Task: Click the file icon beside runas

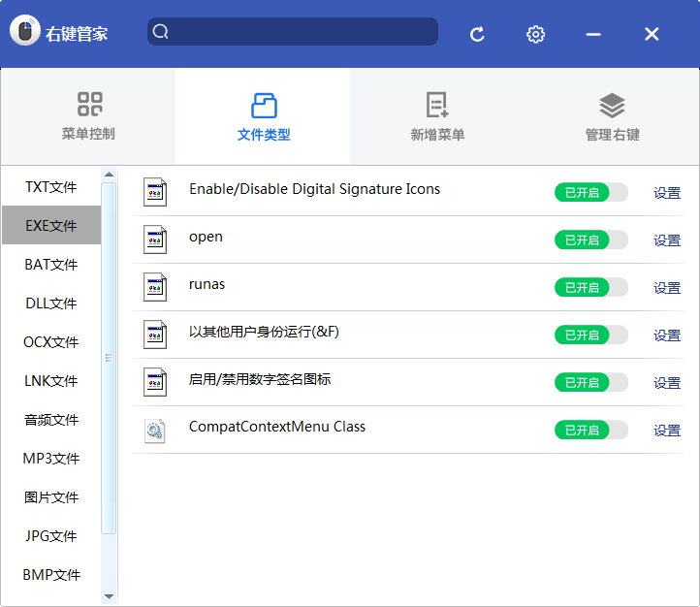Action: (x=155, y=287)
